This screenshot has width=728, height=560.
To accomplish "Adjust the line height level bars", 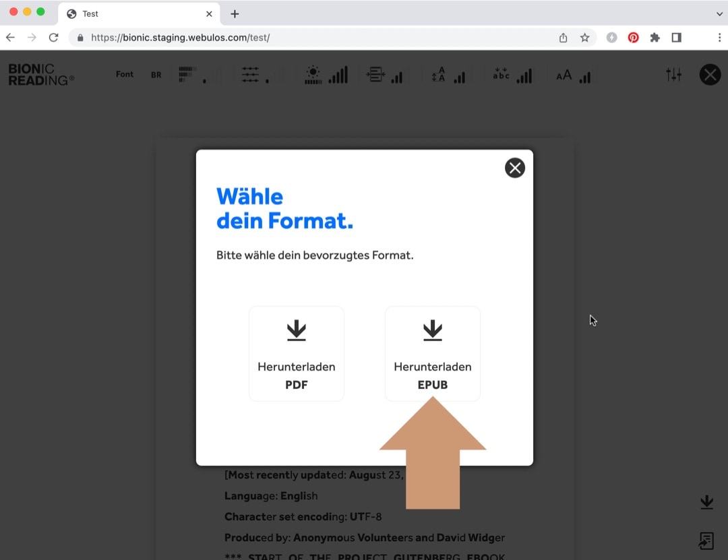I will (460, 77).
